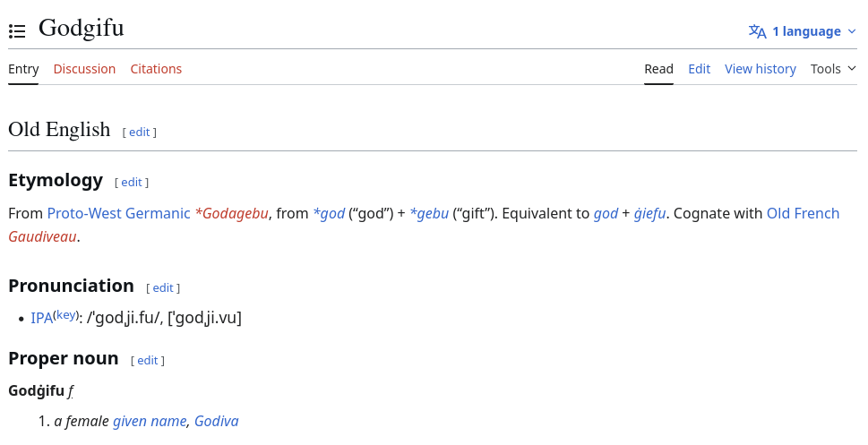Switch to the Discussion tab
868x445 pixels.
84,69
